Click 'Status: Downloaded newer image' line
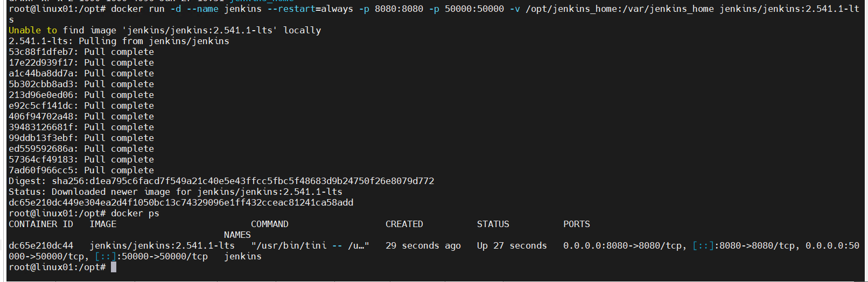 coord(176,192)
